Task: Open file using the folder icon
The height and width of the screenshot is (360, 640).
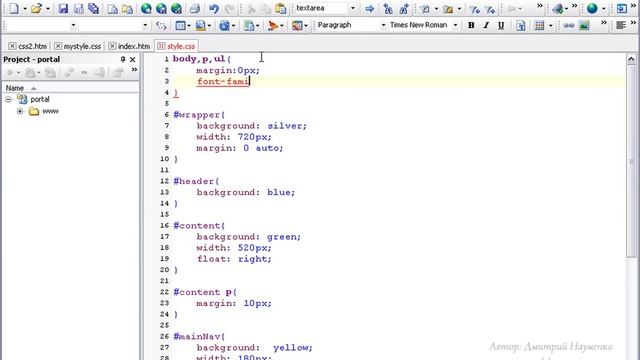Action: pos(36,8)
